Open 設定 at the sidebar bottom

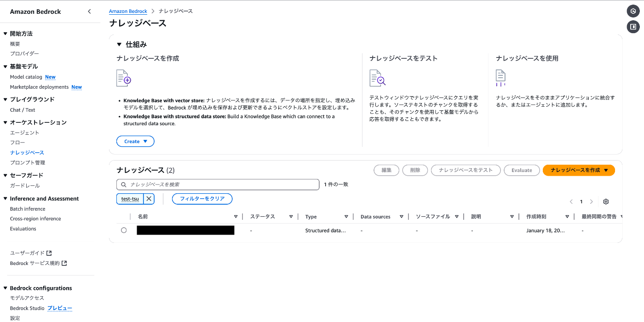tap(15, 318)
